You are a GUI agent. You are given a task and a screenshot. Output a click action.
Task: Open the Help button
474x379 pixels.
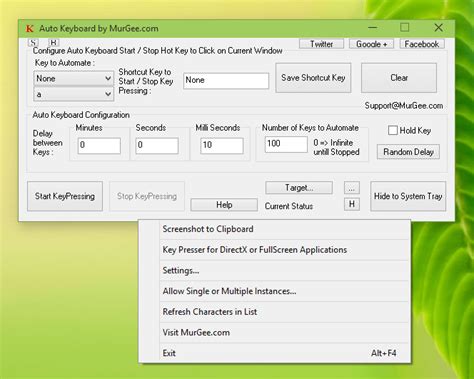tap(224, 205)
